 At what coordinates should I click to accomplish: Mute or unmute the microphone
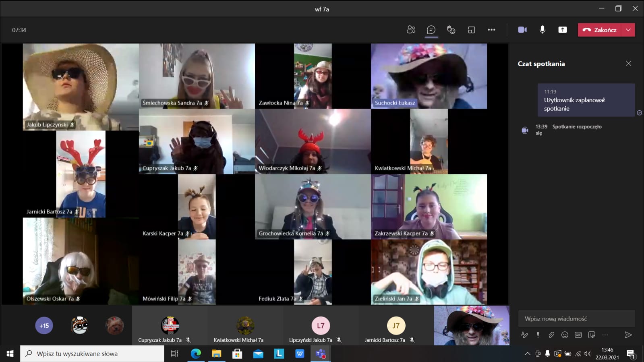(x=543, y=30)
